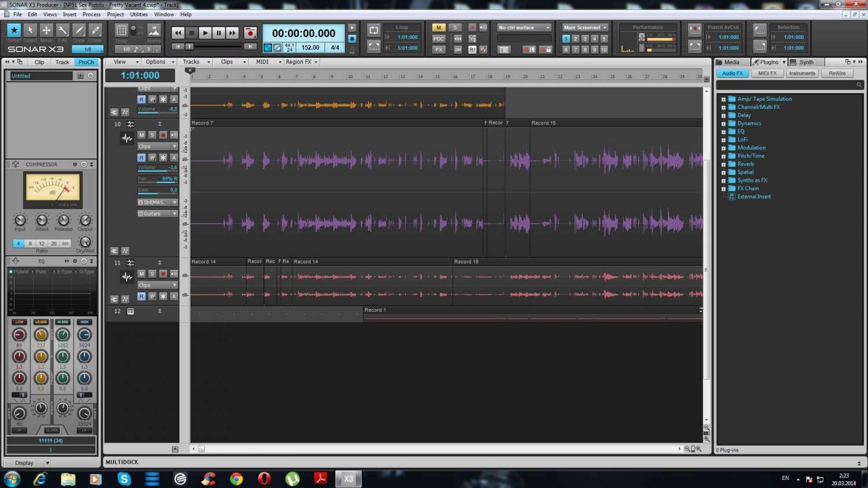The height and width of the screenshot is (488, 868).
Task: Select the Smart tool
Action: pos(14,30)
